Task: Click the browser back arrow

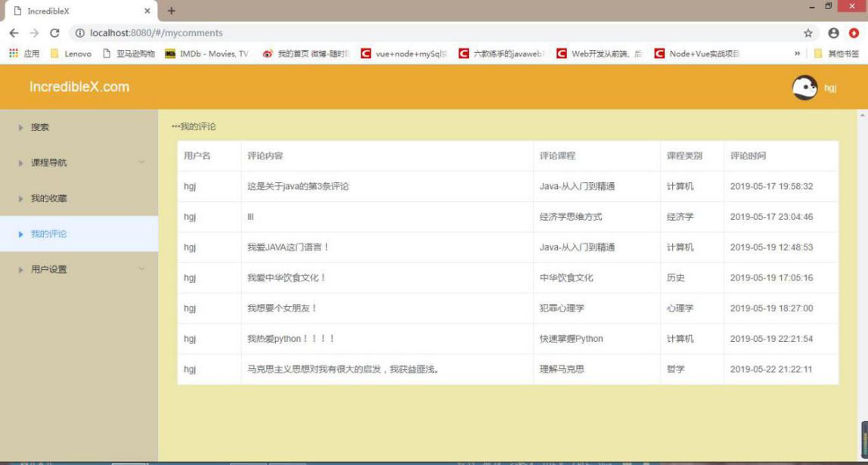Action: (14, 33)
